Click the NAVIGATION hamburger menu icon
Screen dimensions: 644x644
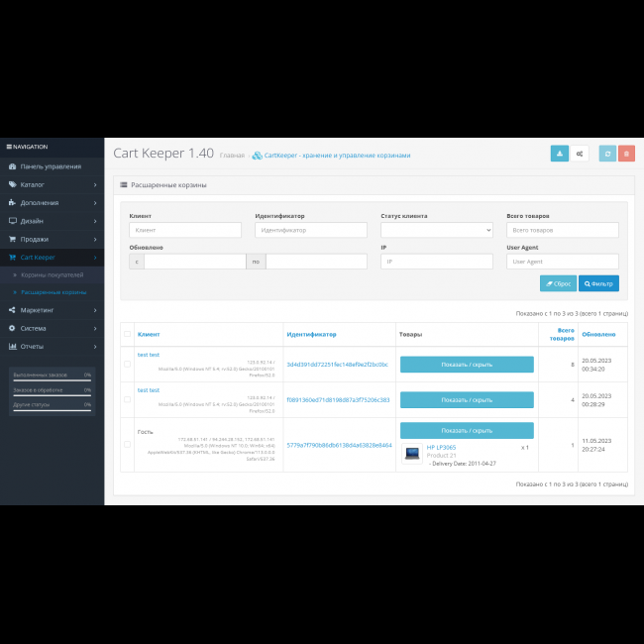pos(9,147)
